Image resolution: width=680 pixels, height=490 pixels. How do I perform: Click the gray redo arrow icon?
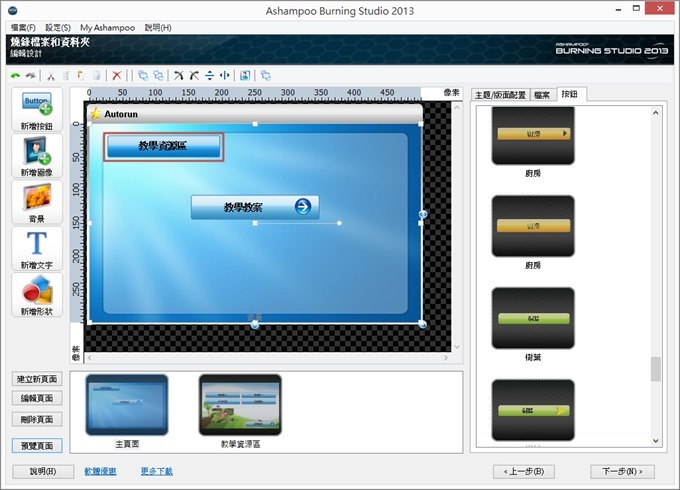click(30, 75)
